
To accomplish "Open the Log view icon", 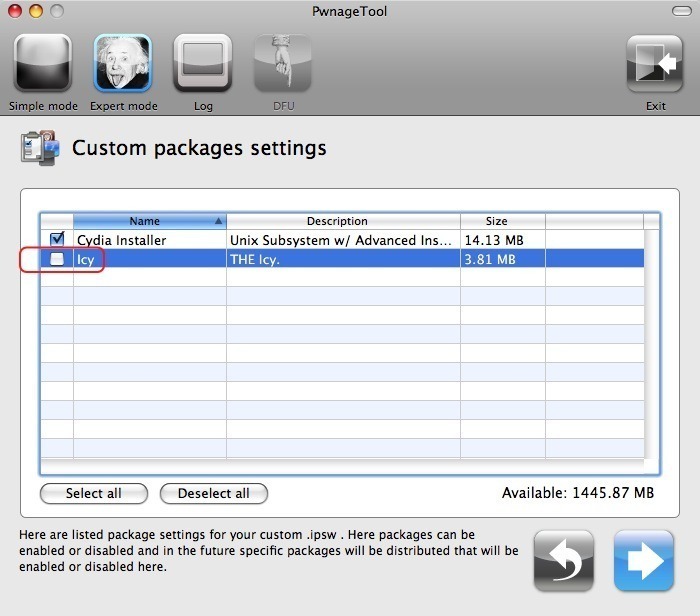I will point(203,64).
